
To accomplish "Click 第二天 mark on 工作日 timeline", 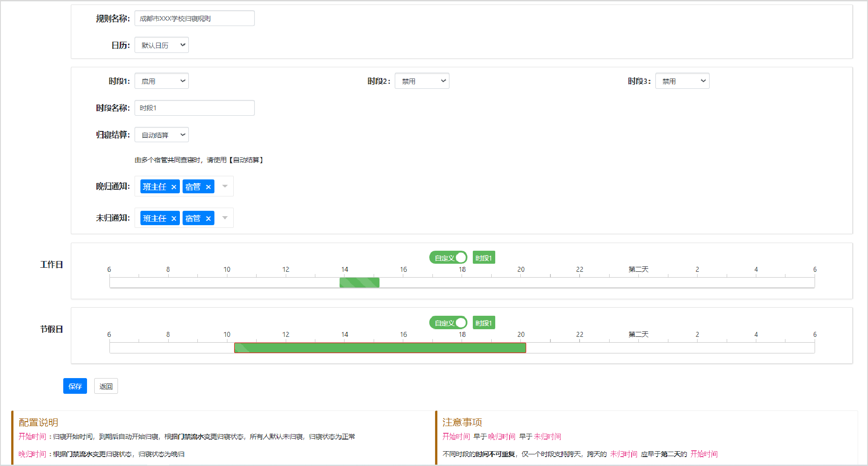I will [638, 269].
